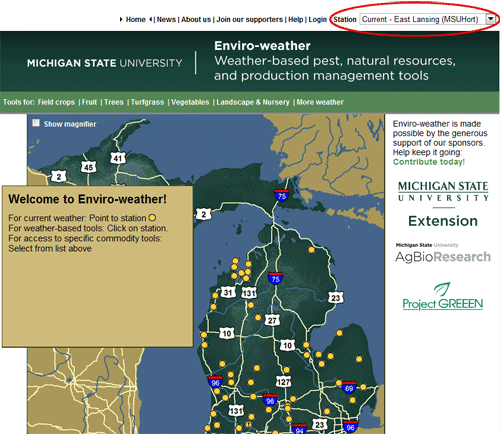
Task: Click the Tools for: label
Action: pos(19,102)
